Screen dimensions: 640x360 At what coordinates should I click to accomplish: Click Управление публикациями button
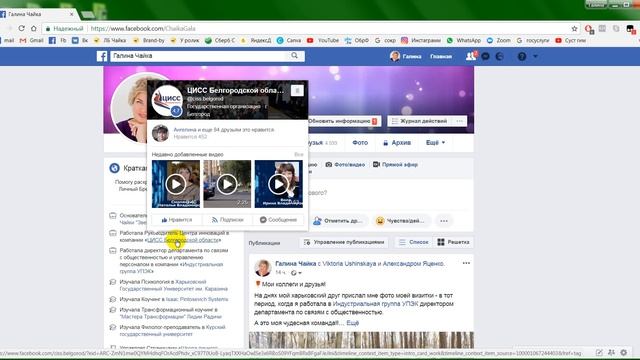pos(344,242)
